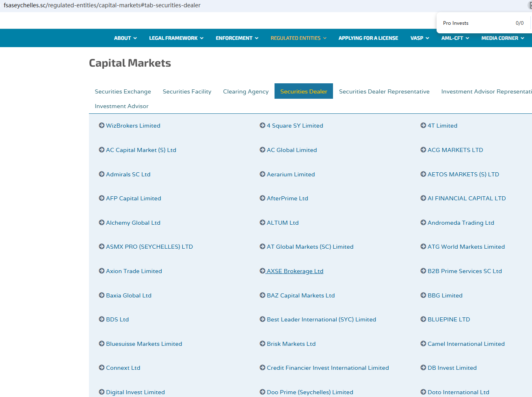The image size is (532, 397).
Task: Click arrow icon beside AFP Capital Limited
Action: pos(102,198)
